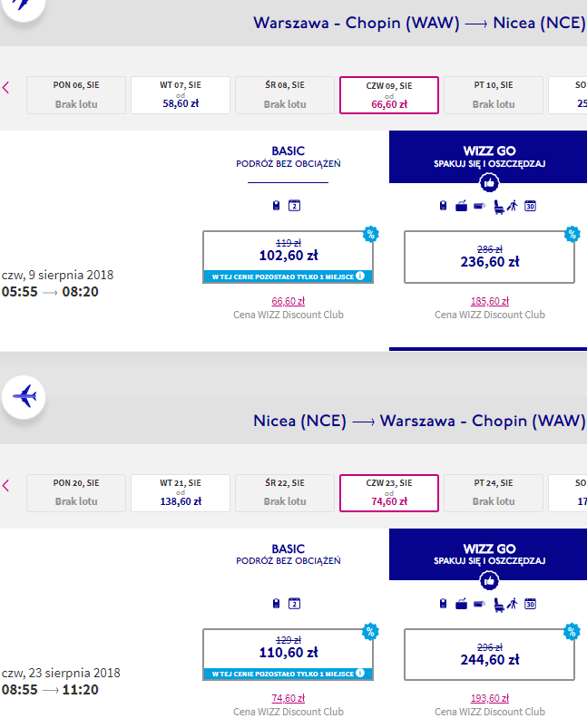The image size is (587, 728).
Task: Select return WIZZ GO fare 244,60 zł
Action: (x=489, y=655)
